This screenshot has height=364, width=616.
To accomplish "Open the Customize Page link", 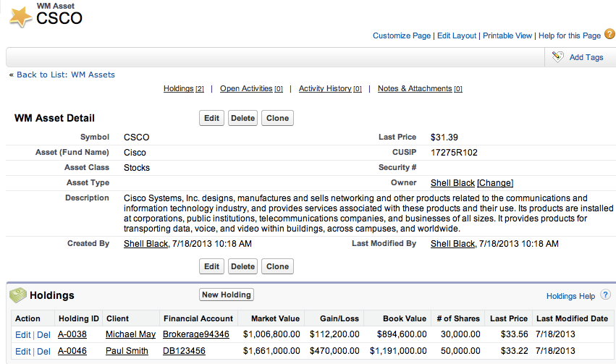I will [x=402, y=35].
